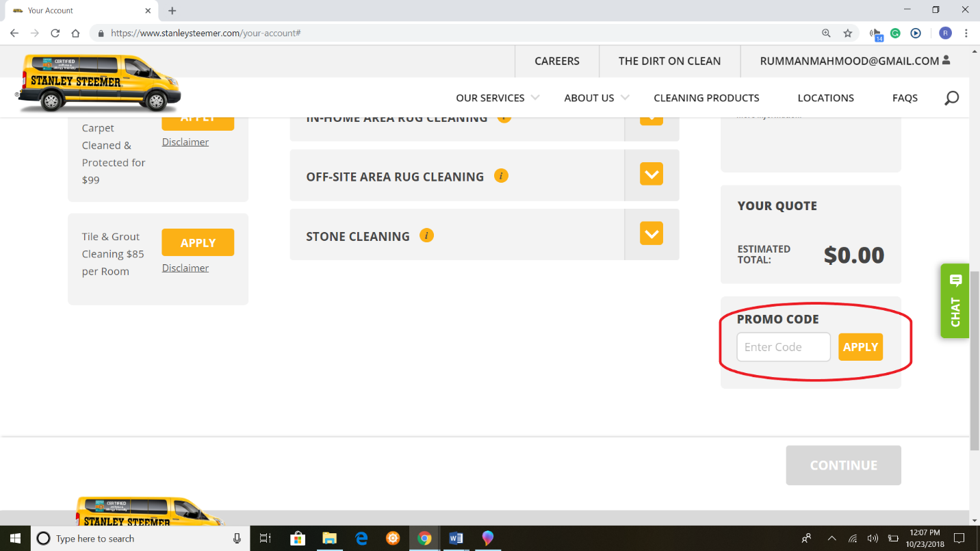Click the Windows taskbar search box
980x551 pixels.
click(140, 538)
